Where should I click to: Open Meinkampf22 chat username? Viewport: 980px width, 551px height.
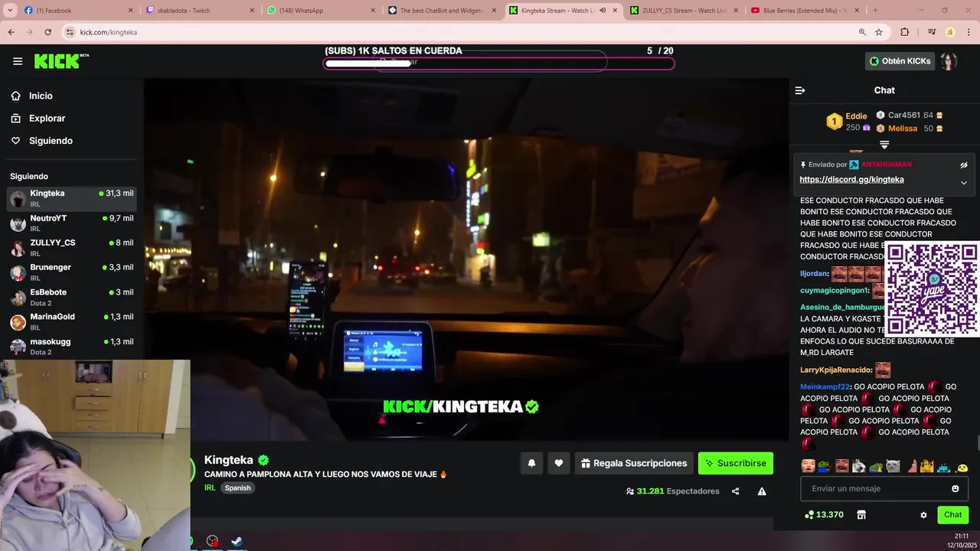click(825, 387)
